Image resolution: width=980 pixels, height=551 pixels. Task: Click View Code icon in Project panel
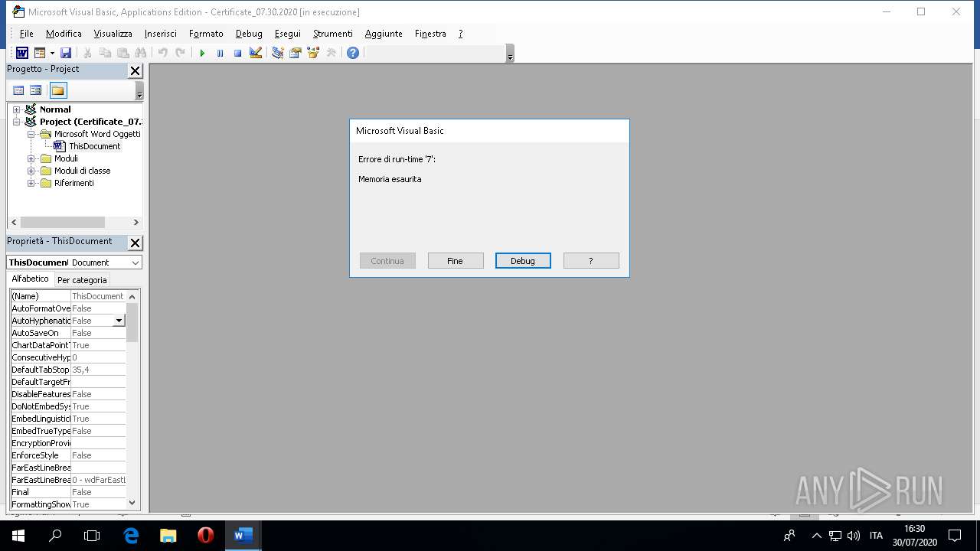18,90
